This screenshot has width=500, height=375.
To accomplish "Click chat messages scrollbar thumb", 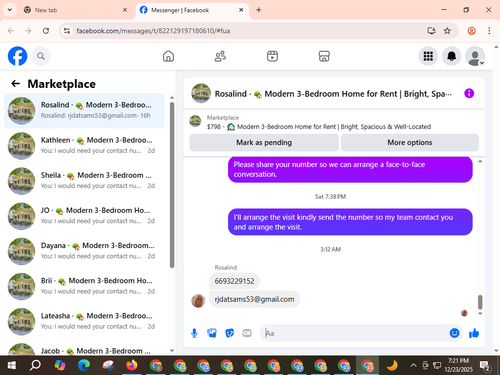I will pyautogui.click(x=480, y=302).
